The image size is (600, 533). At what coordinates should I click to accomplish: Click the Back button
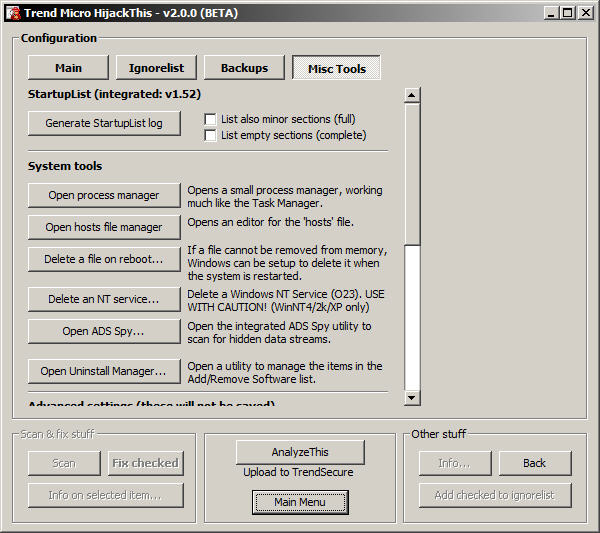[x=535, y=463]
